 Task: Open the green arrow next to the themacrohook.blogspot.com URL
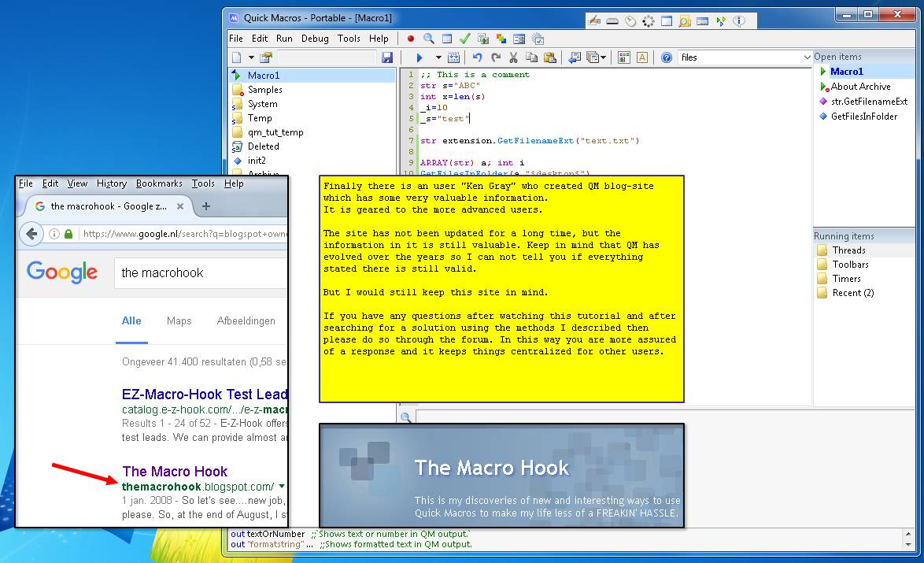[x=282, y=487]
